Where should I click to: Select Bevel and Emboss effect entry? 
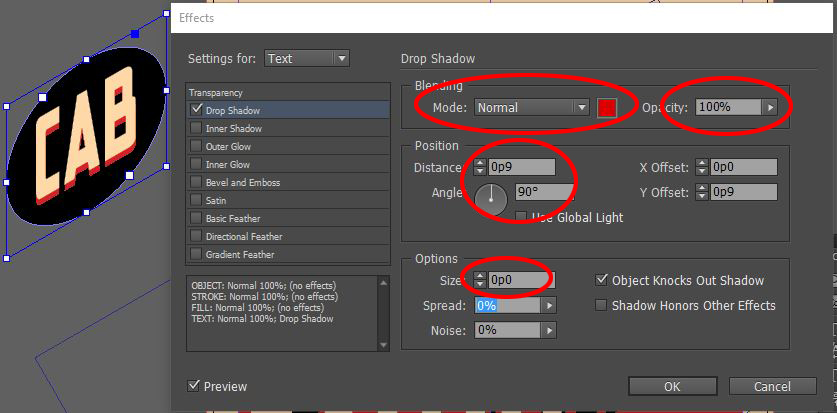[243, 183]
